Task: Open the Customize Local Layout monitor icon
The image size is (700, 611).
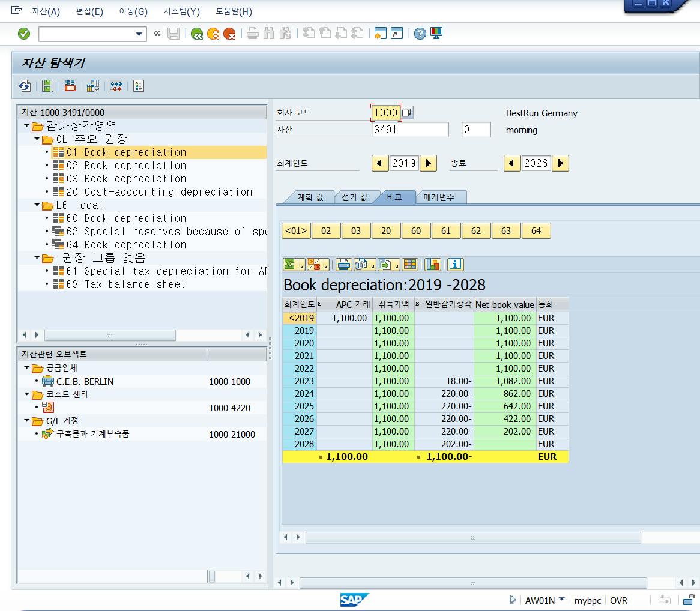Action: pyautogui.click(x=436, y=34)
